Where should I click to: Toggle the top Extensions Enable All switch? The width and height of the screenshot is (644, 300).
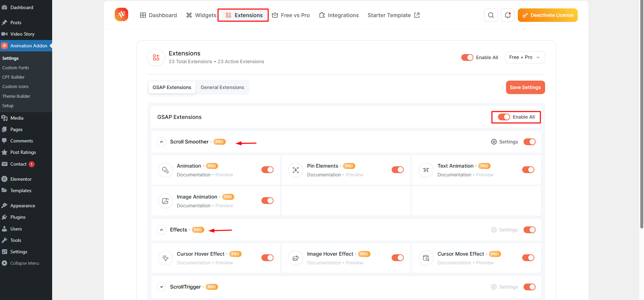point(467,57)
